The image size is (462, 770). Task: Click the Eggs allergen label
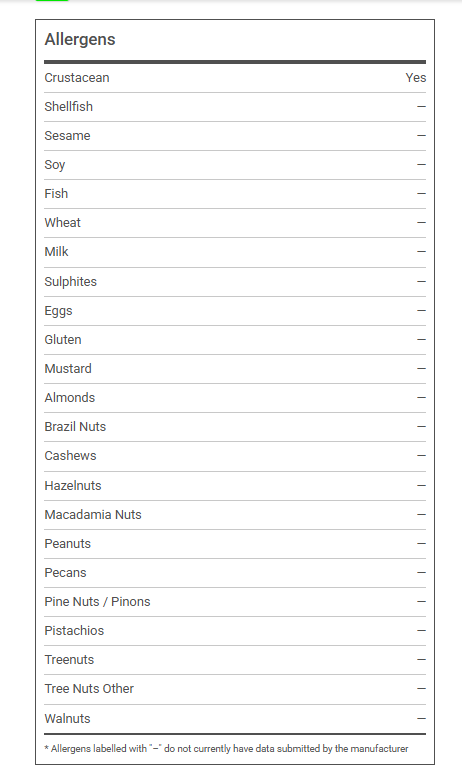[x=58, y=311]
